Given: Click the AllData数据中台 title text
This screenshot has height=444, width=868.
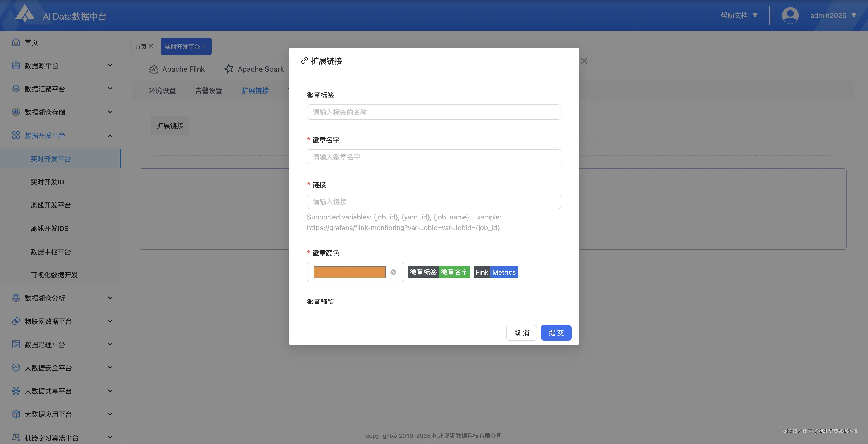Looking at the screenshot, I should coord(75,16).
